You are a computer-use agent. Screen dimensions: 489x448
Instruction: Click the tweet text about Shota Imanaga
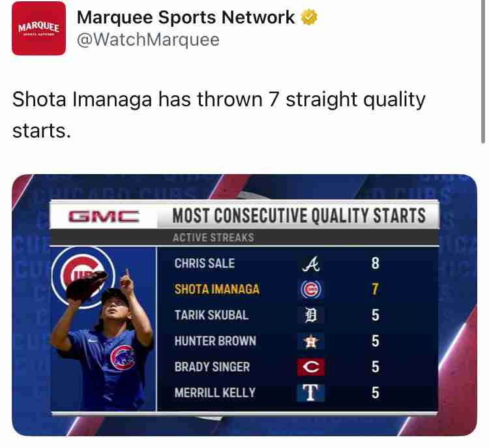click(x=218, y=115)
